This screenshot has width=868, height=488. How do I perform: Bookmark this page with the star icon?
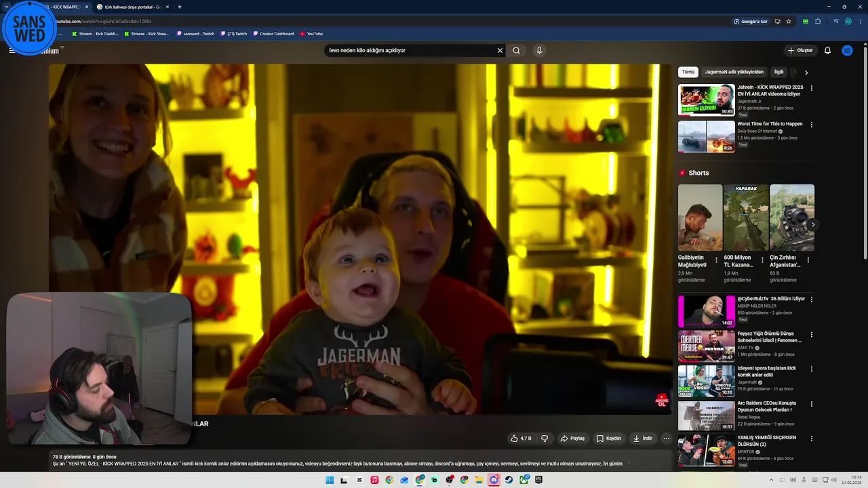point(789,21)
